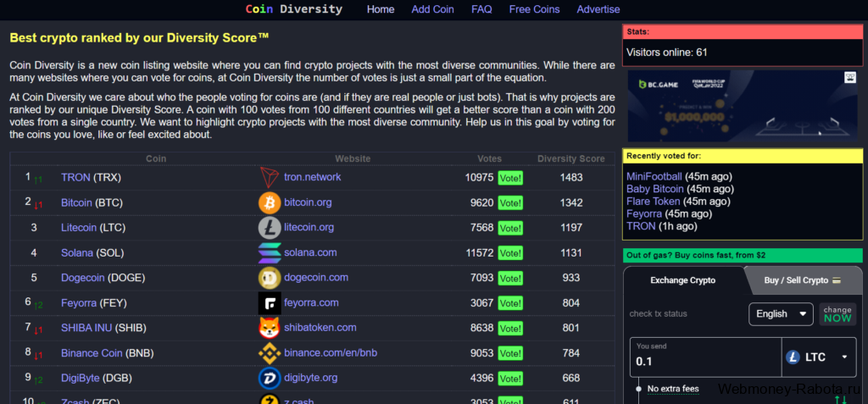The width and height of the screenshot is (868, 404).
Task: Visit shibatoken.com website link
Action: [320, 328]
